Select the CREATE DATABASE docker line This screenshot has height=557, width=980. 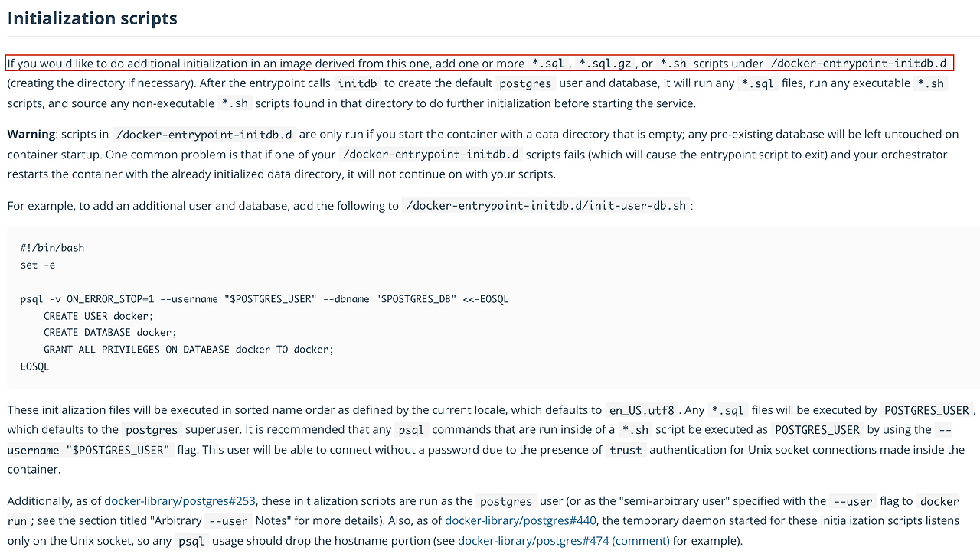(x=109, y=332)
